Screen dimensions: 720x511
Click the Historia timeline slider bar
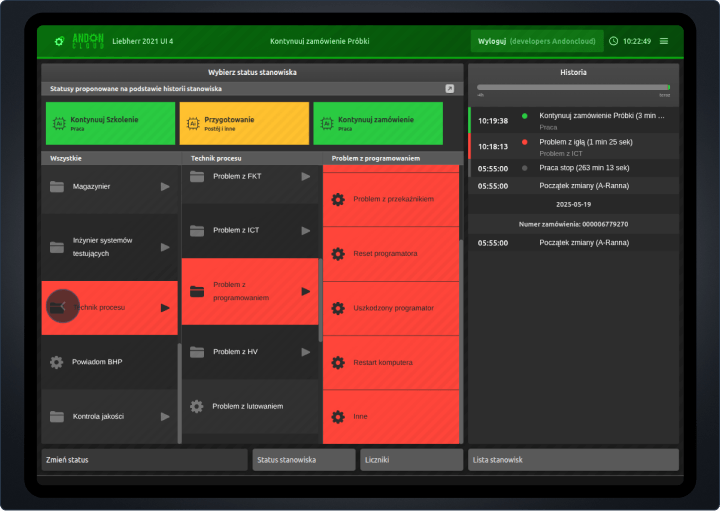[x=573, y=88]
